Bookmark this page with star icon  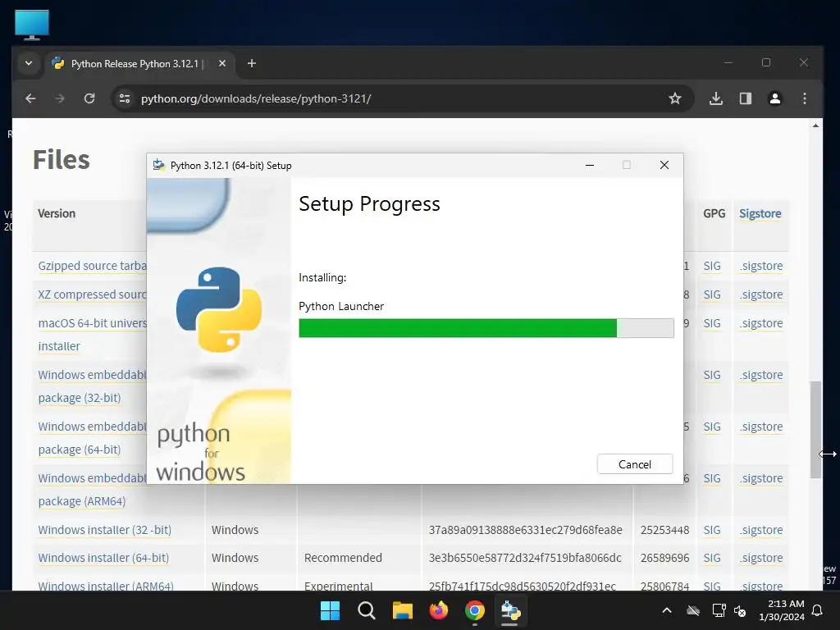[x=675, y=98]
